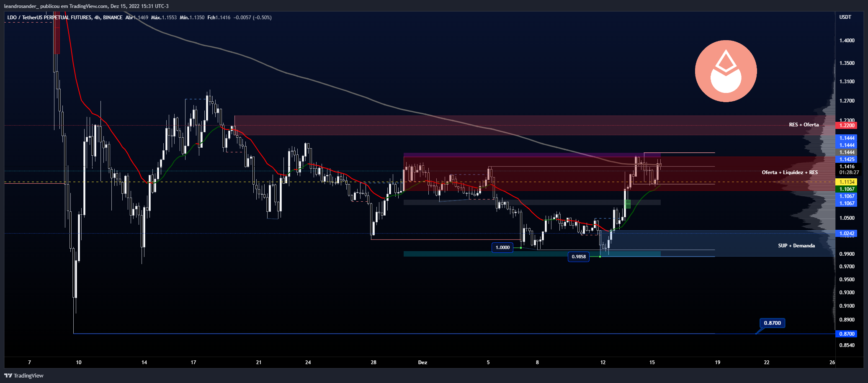The height and width of the screenshot is (383, 868).
Task: Click the 0.9900 tick on the price axis
Action: click(x=847, y=254)
